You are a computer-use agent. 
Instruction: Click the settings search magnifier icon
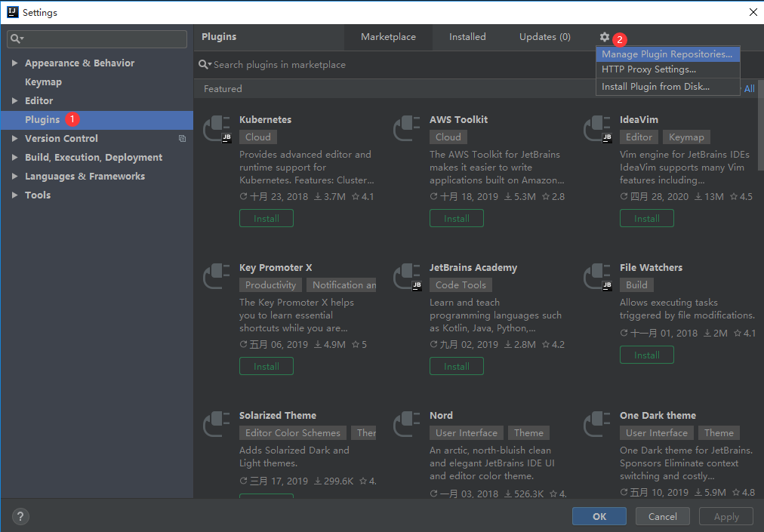pos(17,39)
